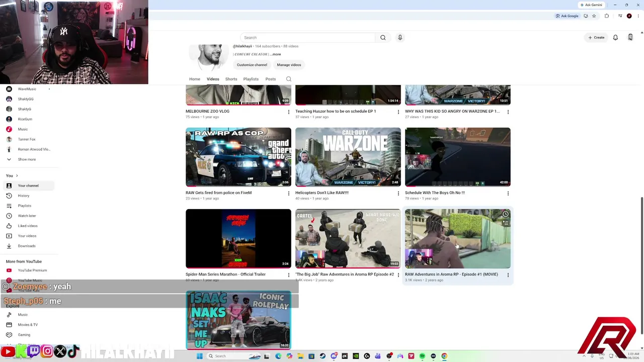Open options for RAW Gets fired from police
The height and width of the screenshot is (362, 644).
(x=289, y=193)
